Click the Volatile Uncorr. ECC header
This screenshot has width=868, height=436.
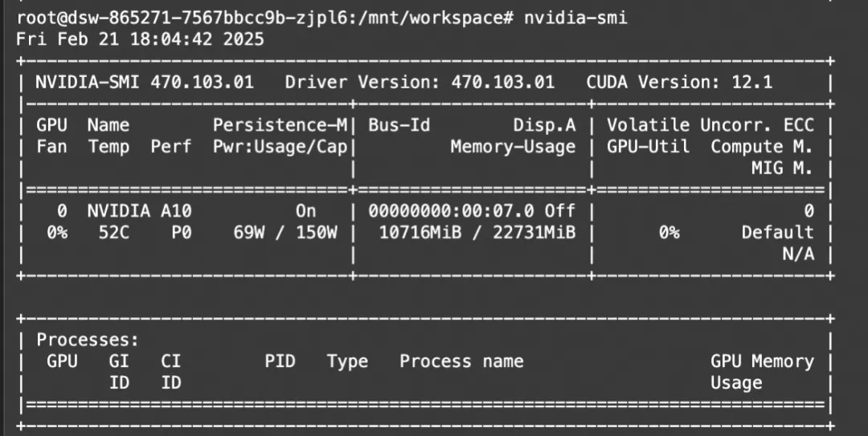710,125
